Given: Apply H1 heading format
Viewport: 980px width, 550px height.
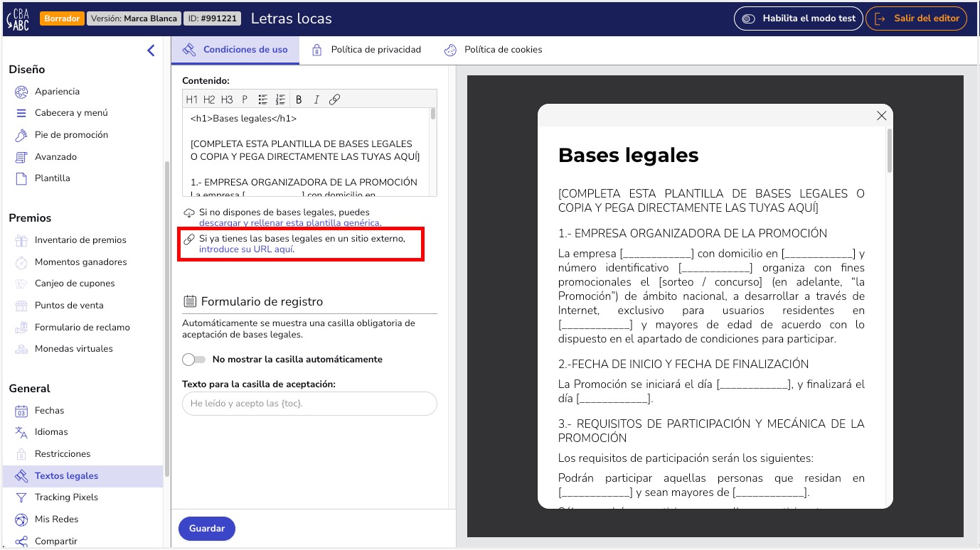Looking at the screenshot, I should click(192, 99).
